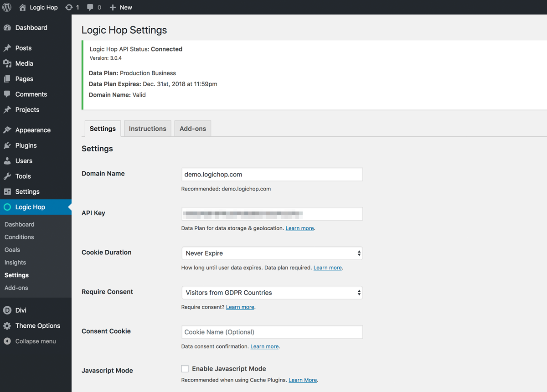Click the Tools wrench icon
The width and height of the screenshot is (547, 392).
(7, 176)
